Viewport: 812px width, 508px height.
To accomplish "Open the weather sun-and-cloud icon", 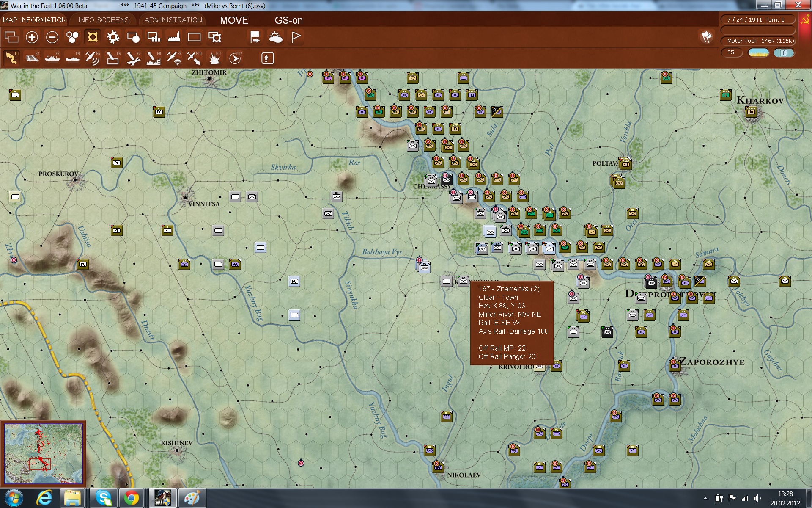I will point(276,37).
